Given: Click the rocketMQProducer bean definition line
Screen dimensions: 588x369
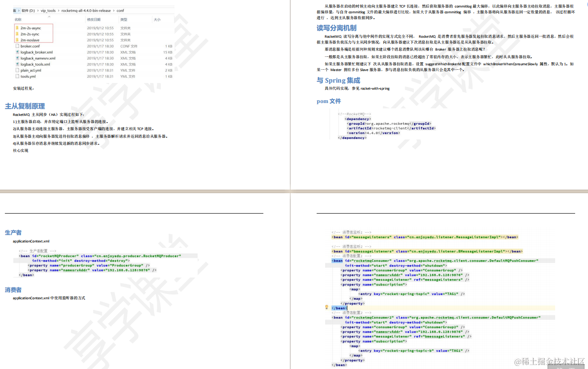Looking at the screenshot, I should coord(100,256).
